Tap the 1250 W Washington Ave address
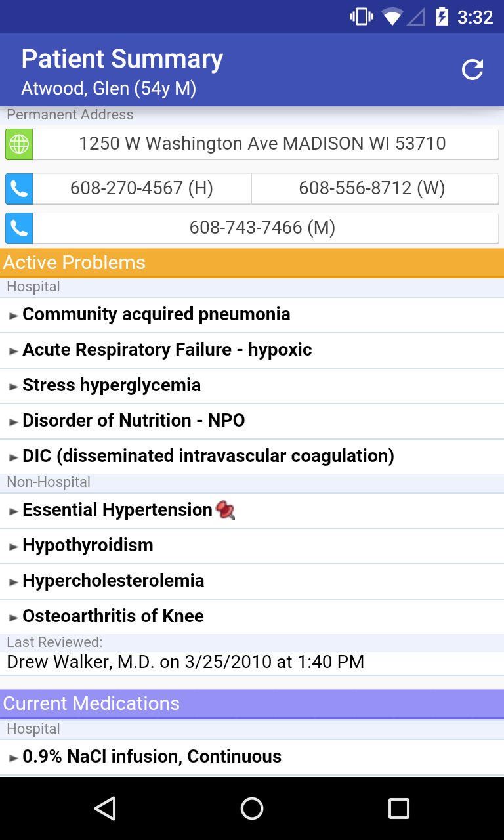The height and width of the screenshot is (840, 504). coord(262,144)
